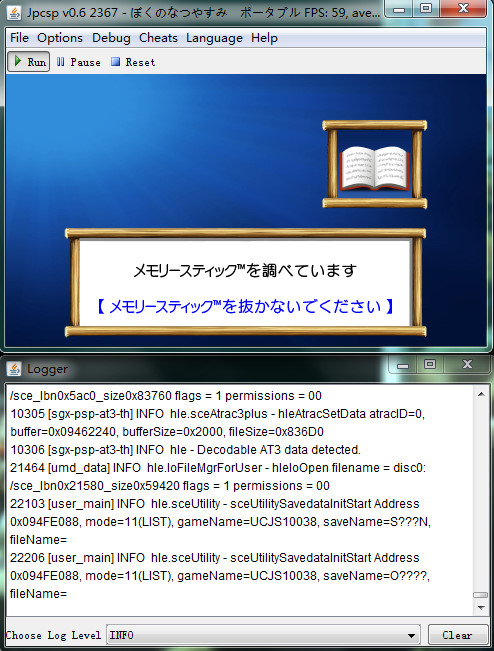
Task: Click the Reset emulator button
Action: 133,62
